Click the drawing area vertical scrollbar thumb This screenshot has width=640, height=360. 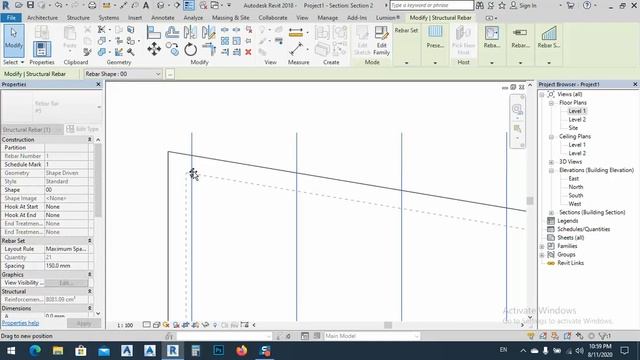tap(530, 201)
